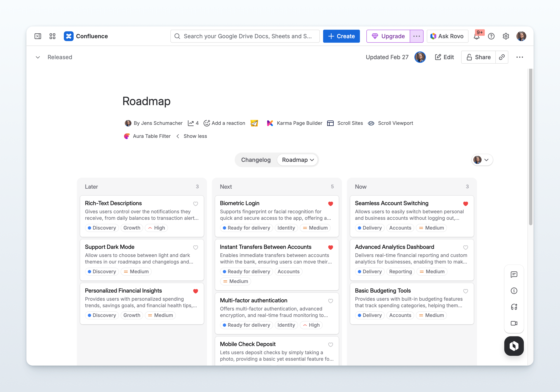Copy page link icon next to Share
560x392 pixels.
[x=502, y=57]
